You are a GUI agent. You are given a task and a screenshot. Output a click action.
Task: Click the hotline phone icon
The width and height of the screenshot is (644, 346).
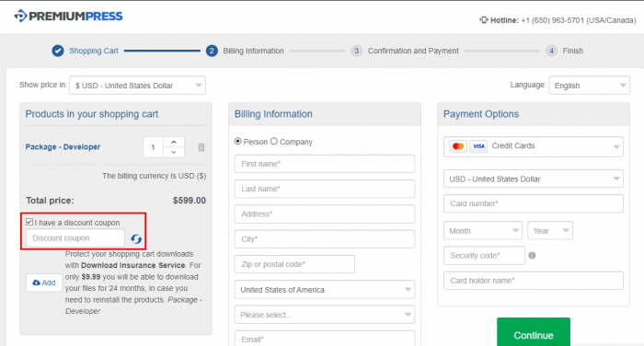pyautogui.click(x=483, y=20)
